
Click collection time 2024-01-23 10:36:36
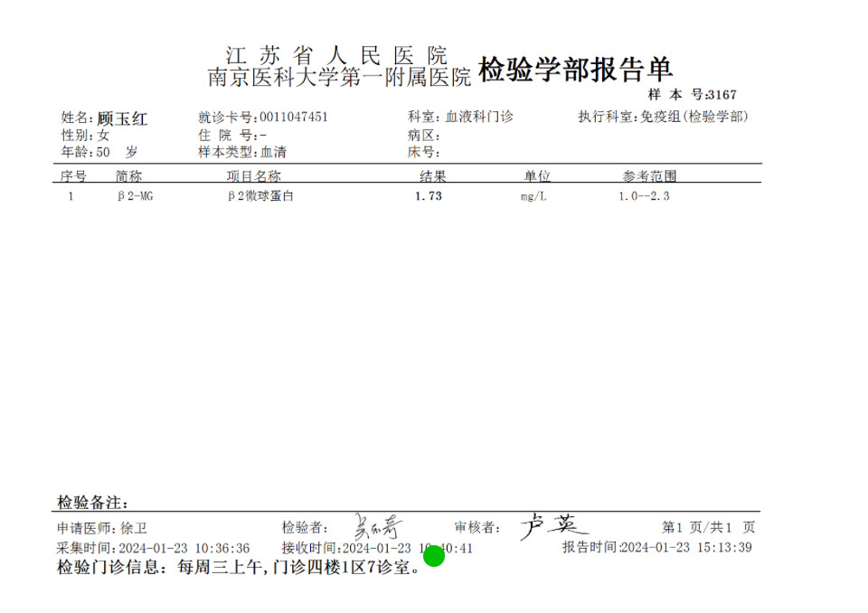[x=184, y=548]
